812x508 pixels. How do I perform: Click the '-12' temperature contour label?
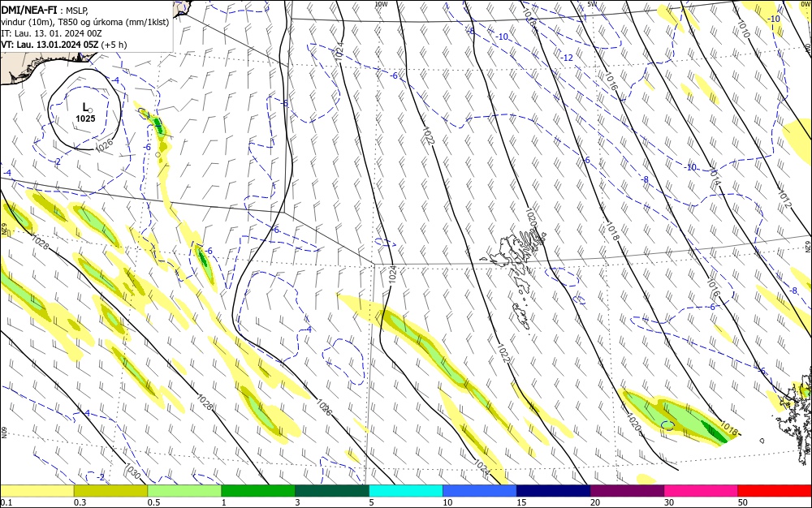coord(567,58)
